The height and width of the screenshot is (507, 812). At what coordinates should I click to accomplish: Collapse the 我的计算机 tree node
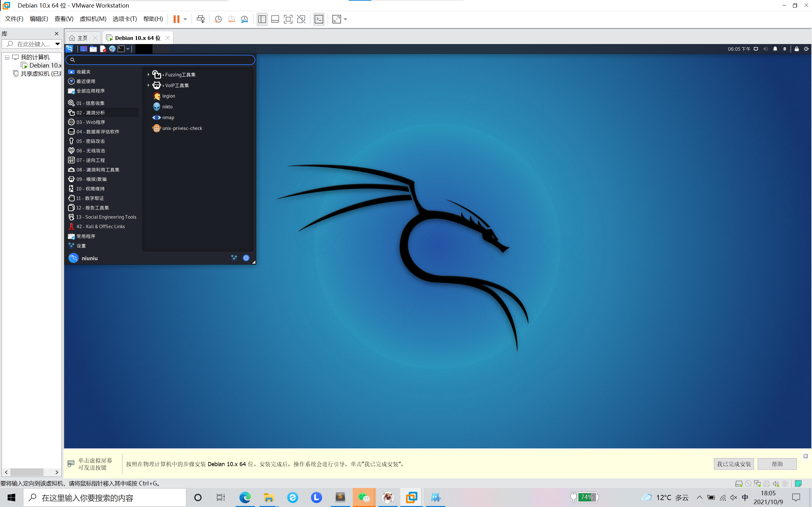click(x=7, y=57)
